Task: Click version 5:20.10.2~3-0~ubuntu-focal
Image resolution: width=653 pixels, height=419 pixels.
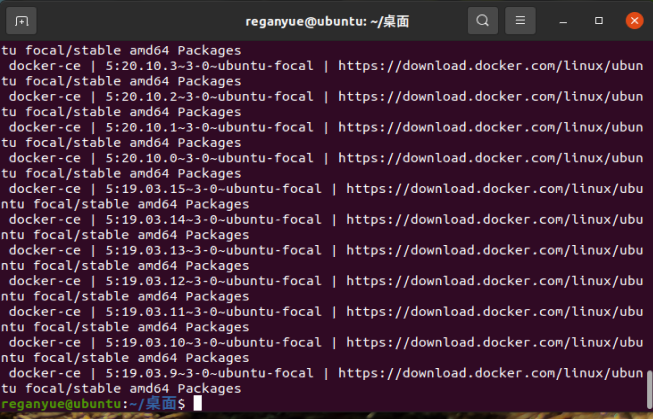Action: [x=209, y=97]
